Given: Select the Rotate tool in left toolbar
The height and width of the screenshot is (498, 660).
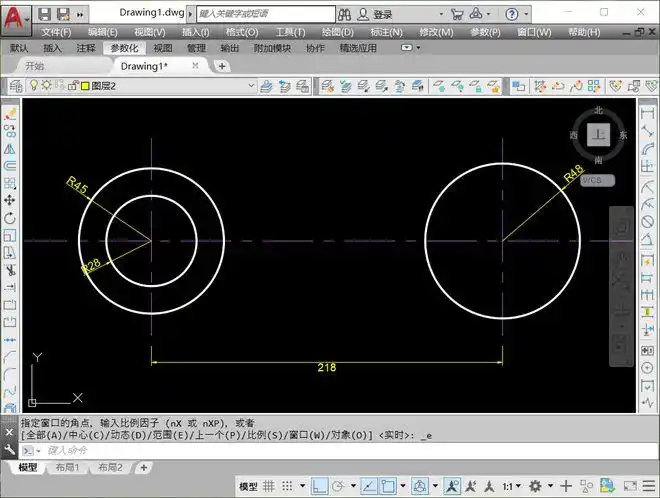Looking at the screenshot, I should (10, 217).
